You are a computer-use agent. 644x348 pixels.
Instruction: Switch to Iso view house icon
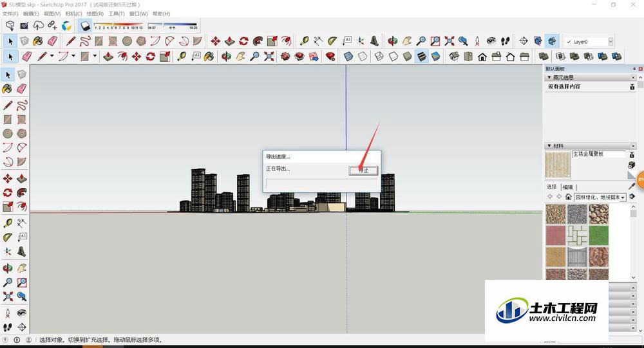(x=454, y=56)
